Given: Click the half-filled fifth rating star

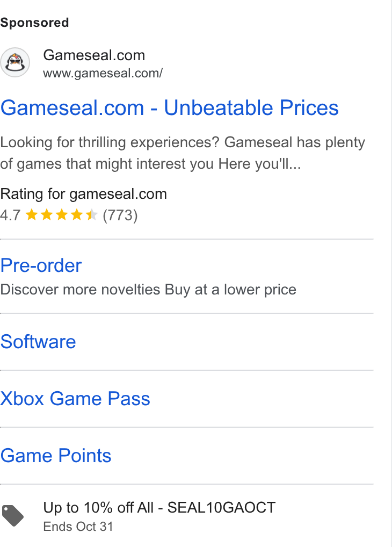Looking at the screenshot, I should coord(92,215).
